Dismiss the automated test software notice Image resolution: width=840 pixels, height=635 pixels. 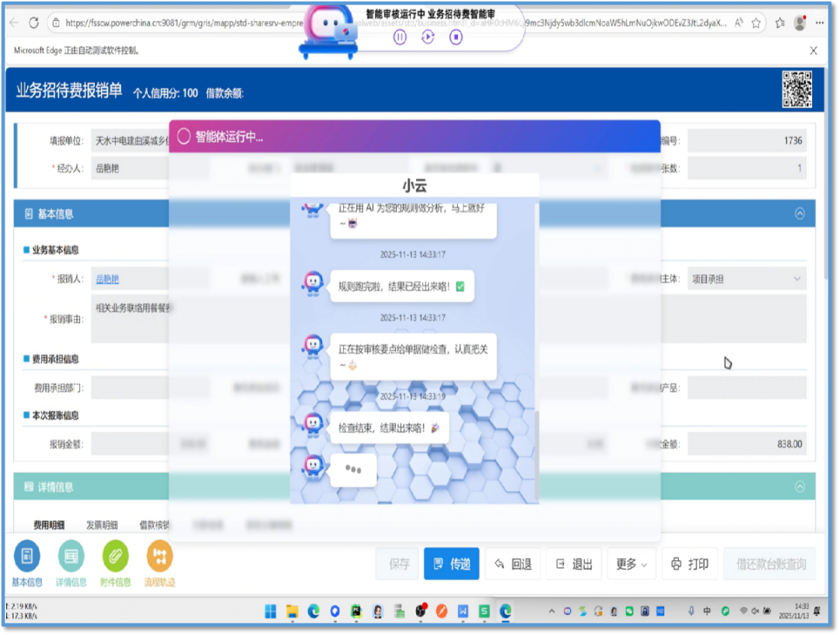pyautogui.click(x=814, y=51)
